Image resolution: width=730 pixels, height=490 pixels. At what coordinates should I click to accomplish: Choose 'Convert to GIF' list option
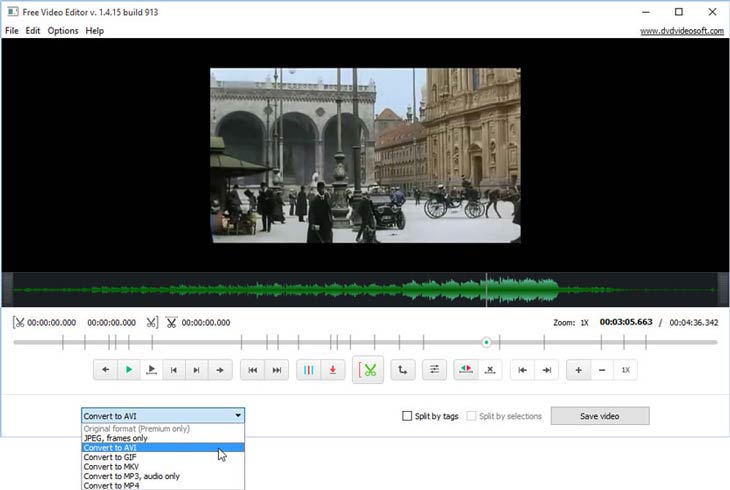(163, 457)
